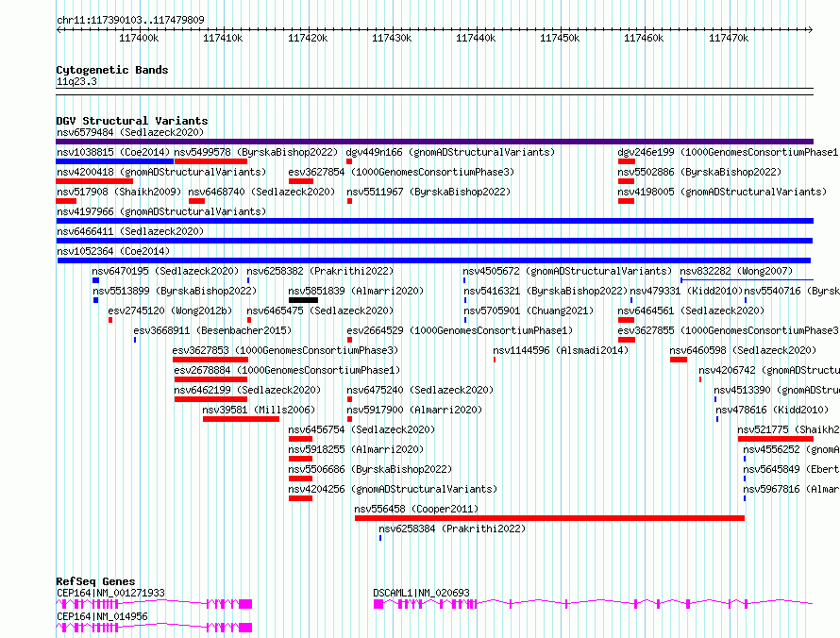Select nsv6456754 (Sedlazeck2020) variant
Viewport: 840px width, 638px height.
click(361, 429)
